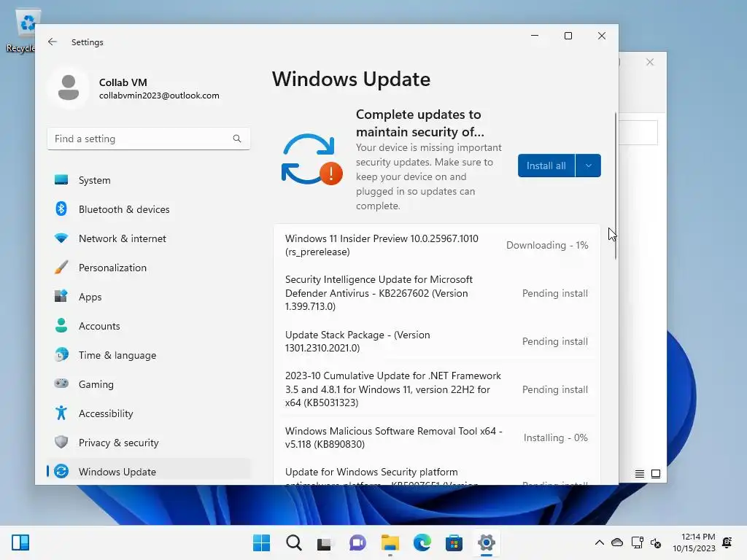Open System settings
747x560 pixels.
pos(149,180)
